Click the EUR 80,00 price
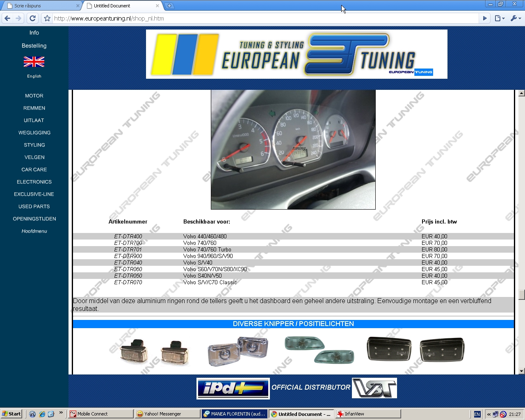525x420 pixels. [x=434, y=249]
